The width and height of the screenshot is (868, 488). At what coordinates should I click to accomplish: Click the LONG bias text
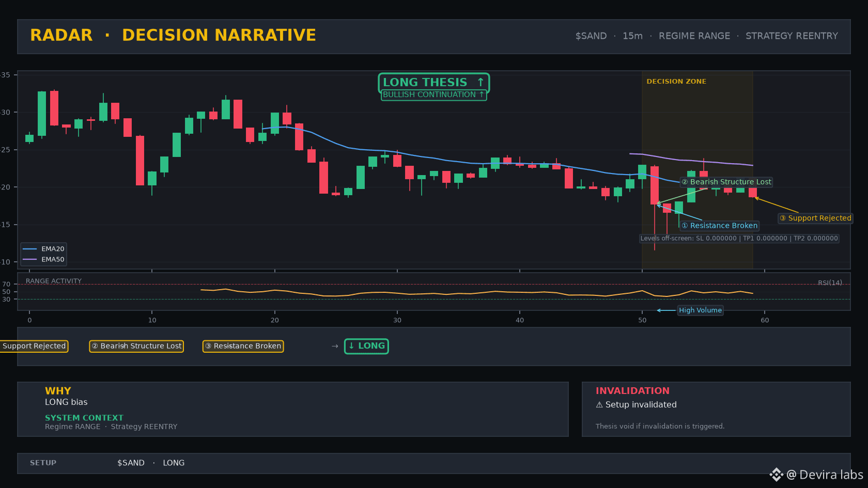[66, 402]
